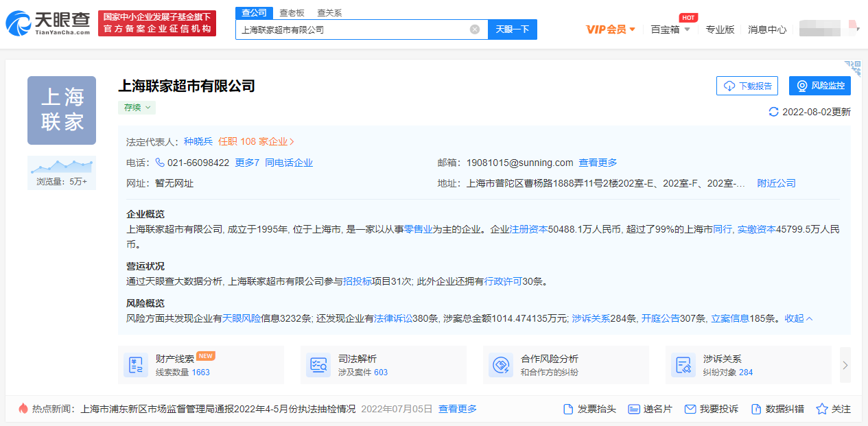The height and width of the screenshot is (426, 868).
Task: Open 任职 108 家企业 link
Action: coord(256,141)
